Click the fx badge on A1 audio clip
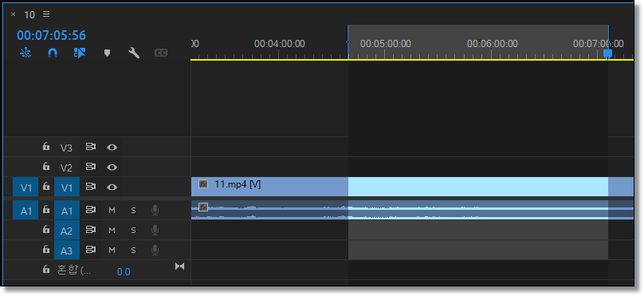The image size is (644, 304). coord(203,207)
